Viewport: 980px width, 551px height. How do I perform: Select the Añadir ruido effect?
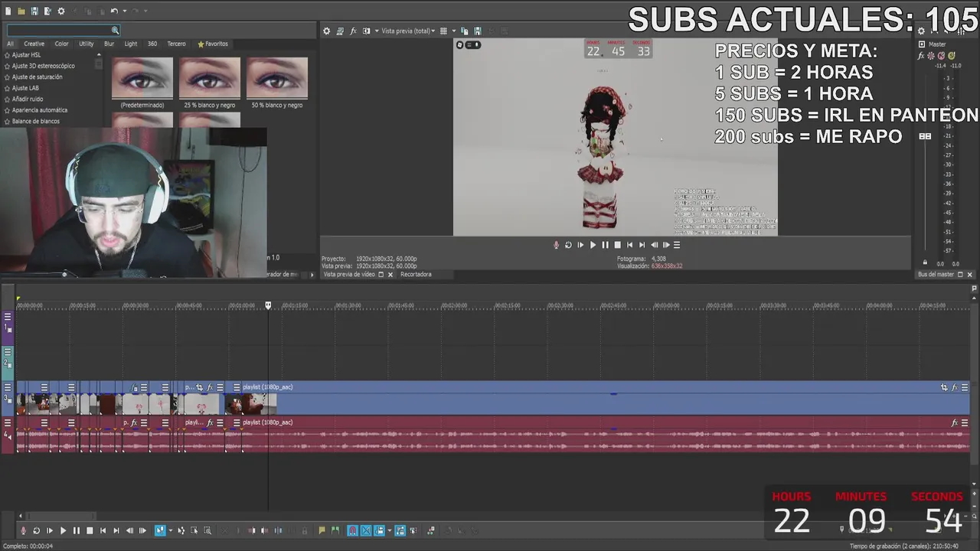point(28,99)
